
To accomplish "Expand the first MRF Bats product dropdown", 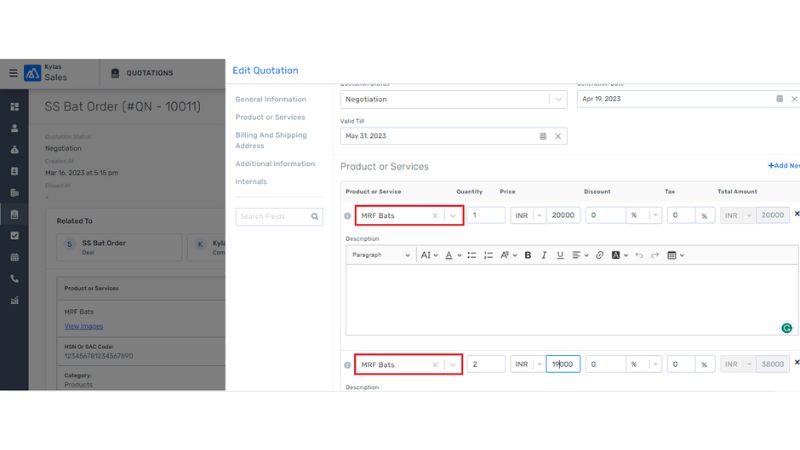I will [x=453, y=216].
